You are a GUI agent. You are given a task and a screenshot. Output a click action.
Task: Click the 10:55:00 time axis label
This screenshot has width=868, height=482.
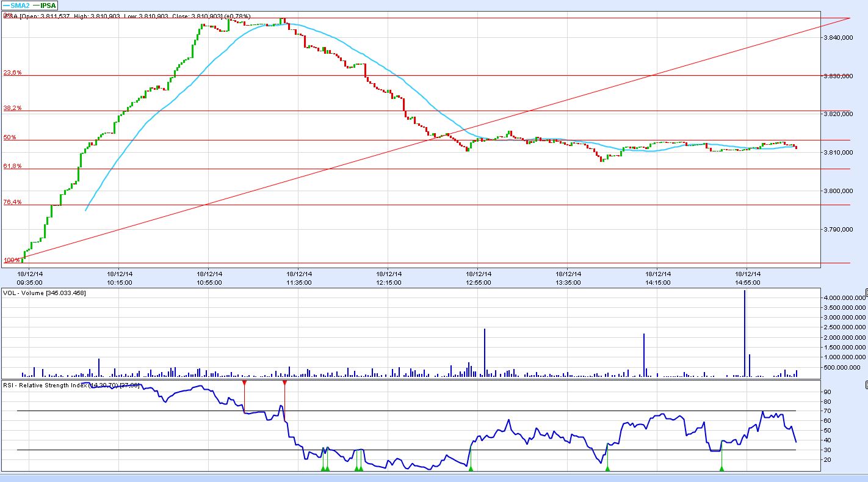[209, 282]
